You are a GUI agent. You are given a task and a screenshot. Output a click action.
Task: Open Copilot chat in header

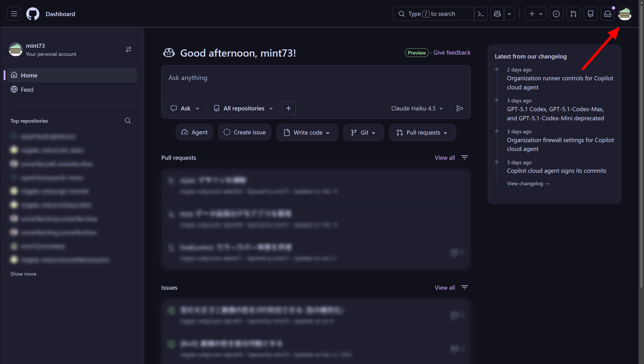click(497, 14)
